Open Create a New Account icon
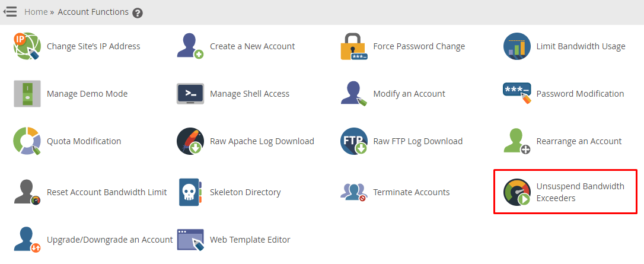The image size is (644, 264). pyautogui.click(x=190, y=46)
